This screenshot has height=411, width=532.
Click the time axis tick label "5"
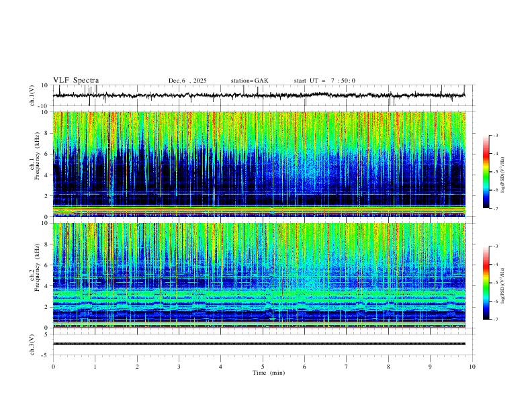[x=263, y=367]
